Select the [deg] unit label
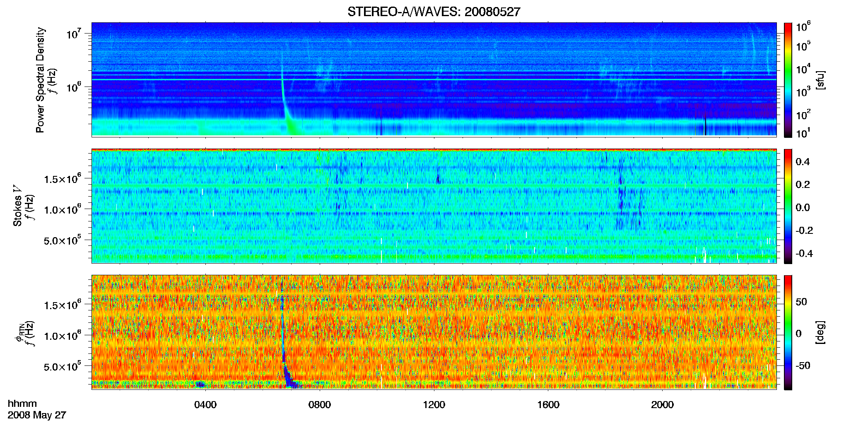The height and width of the screenshot is (447, 868). click(820, 332)
